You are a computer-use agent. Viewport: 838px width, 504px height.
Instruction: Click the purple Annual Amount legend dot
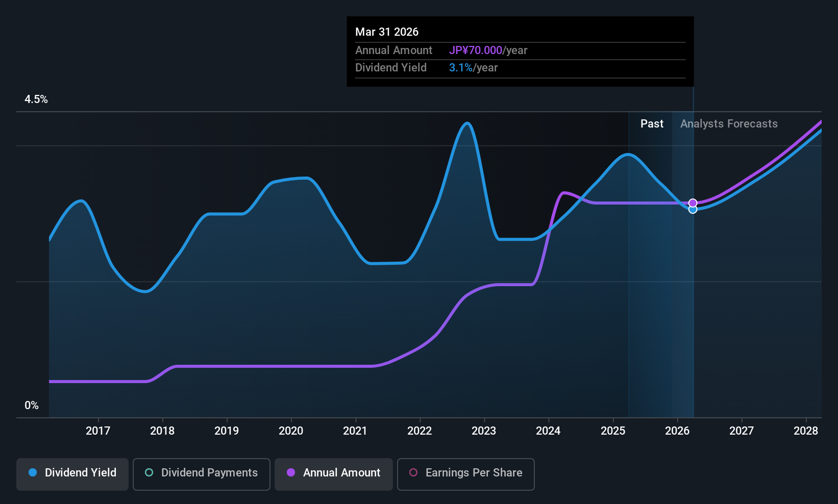pyautogui.click(x=291, y=473)
